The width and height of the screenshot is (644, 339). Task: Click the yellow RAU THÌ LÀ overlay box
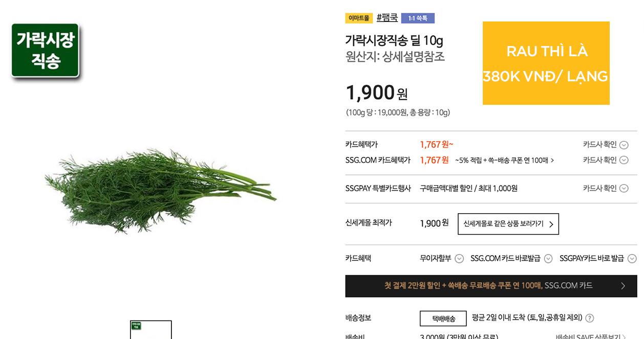(546, 63)
